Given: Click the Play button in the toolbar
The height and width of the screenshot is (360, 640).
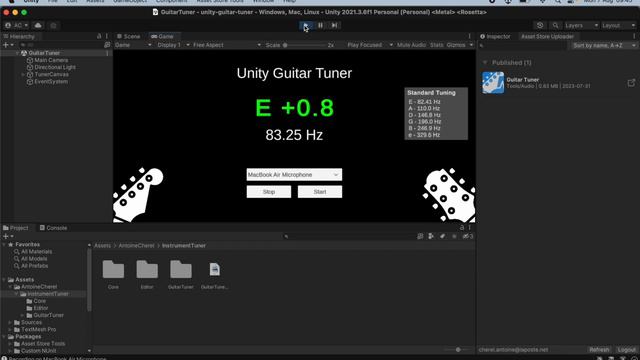Looking at the screenshot, I should coord(306,25).
